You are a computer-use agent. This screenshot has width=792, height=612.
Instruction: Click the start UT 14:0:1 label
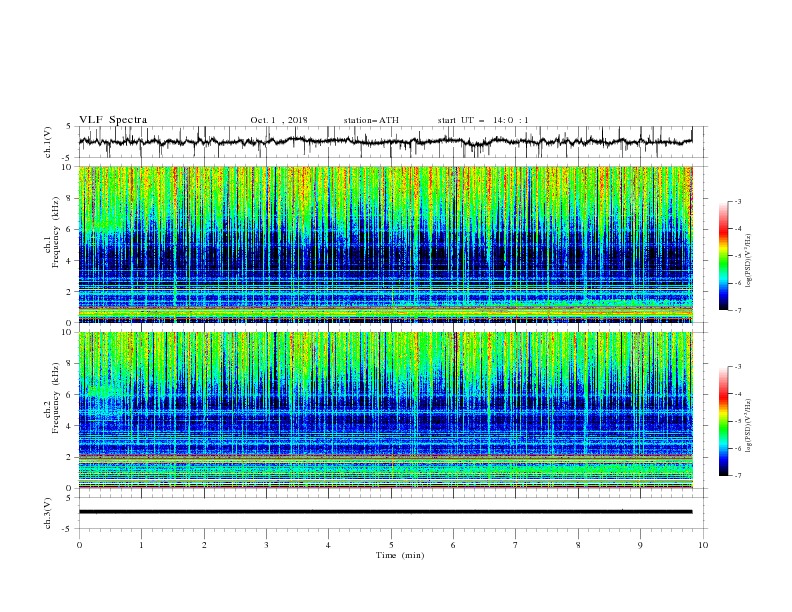pos(483,120)
